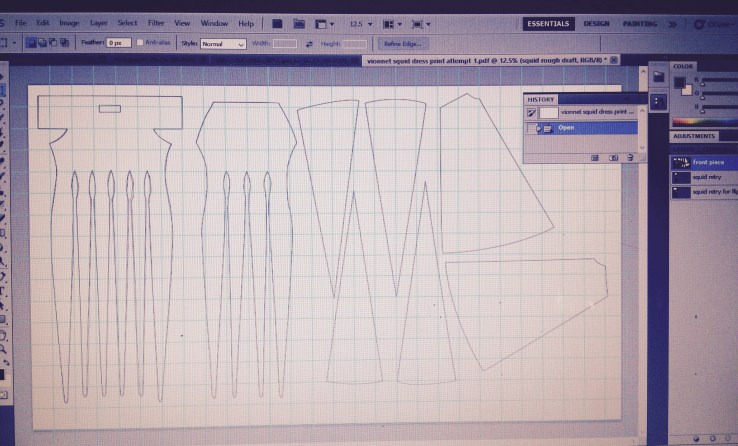Click the Create new snapshot camera icon
The width and height of the screenshot is (738, 446).
[613, 158]
